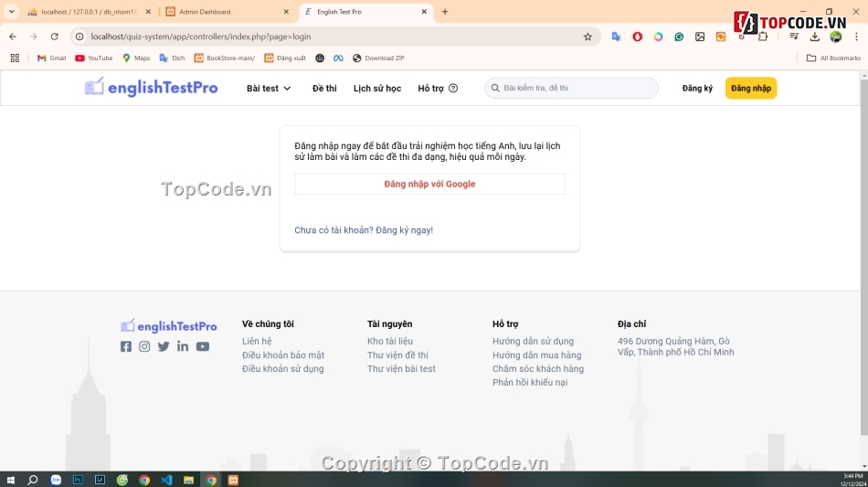Open Hướng dẫn sử dụng link
Viewport: 868px width, 487px height.
pos(533,342)
